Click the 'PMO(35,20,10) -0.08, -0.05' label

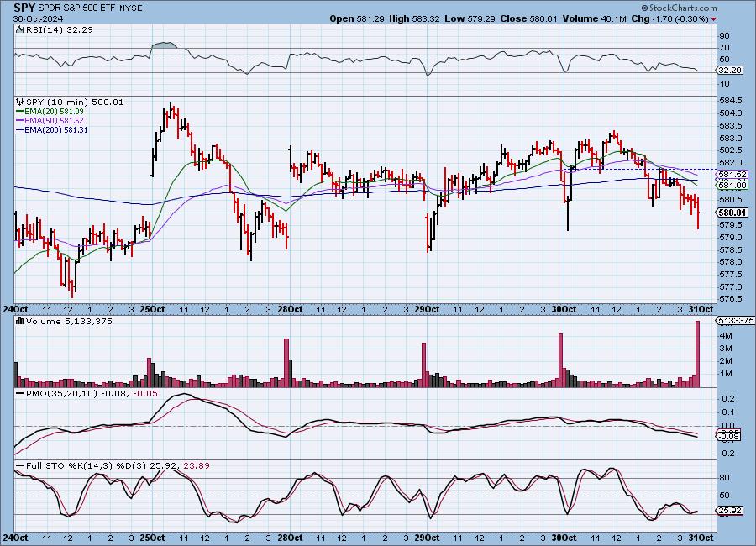pyautogui.click(x=92, y=394)
